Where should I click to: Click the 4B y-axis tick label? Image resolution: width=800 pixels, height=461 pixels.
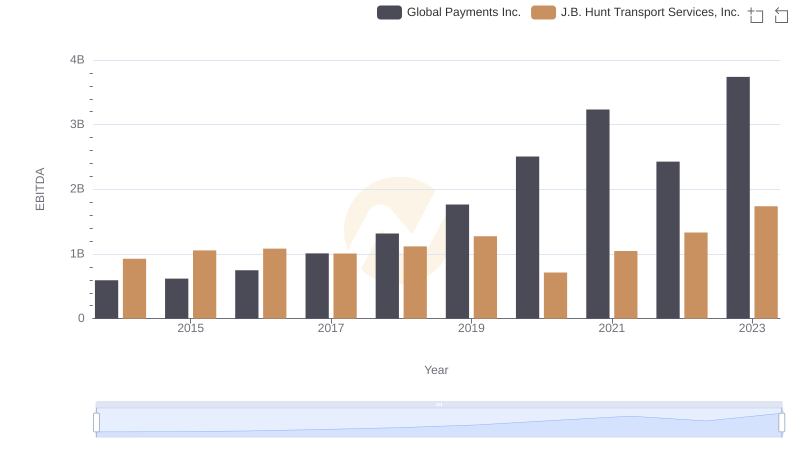pos(77,60)
